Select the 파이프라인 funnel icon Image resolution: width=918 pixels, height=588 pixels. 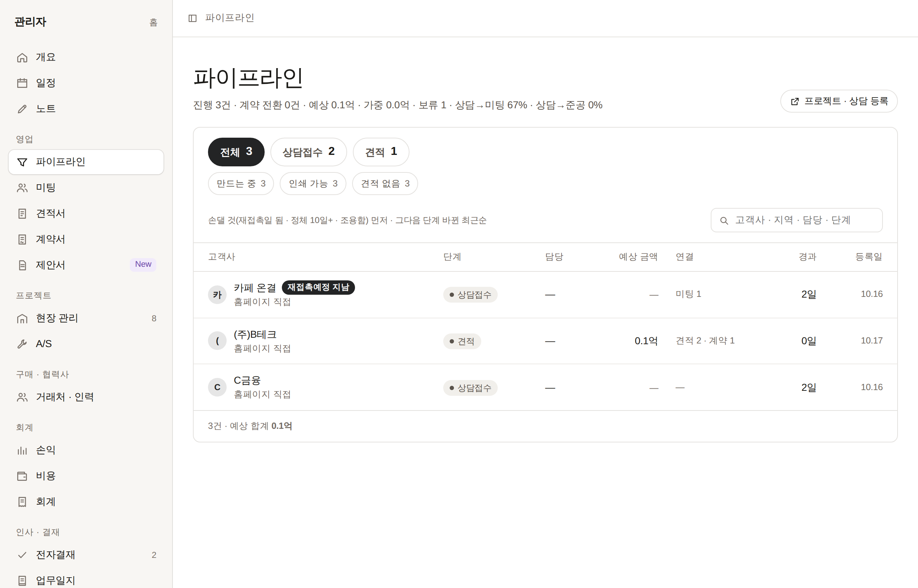(22, 162)
